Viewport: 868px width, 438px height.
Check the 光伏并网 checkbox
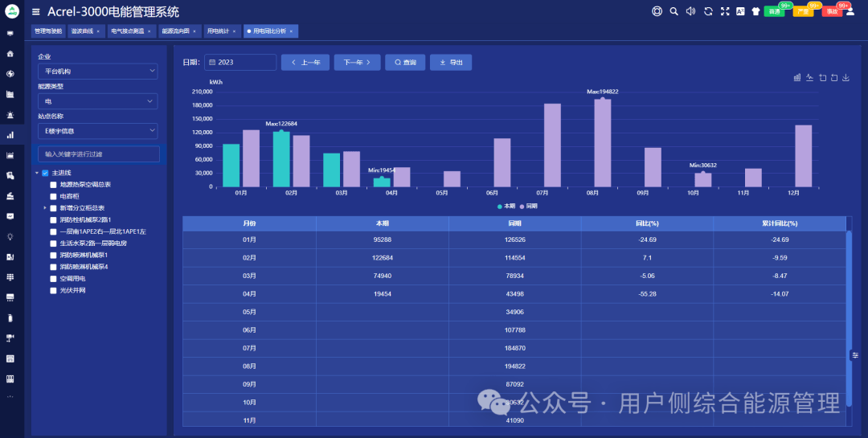coord(53,290)
